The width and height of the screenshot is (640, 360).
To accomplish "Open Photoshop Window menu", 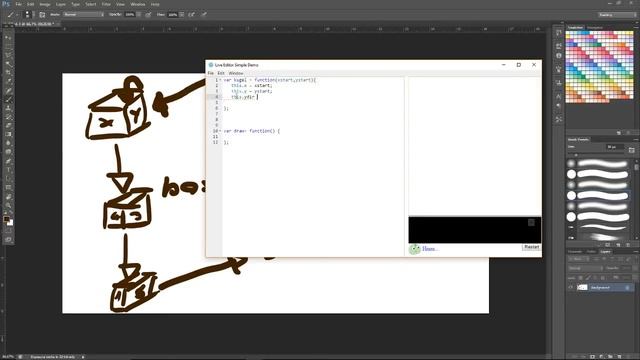I will [138, 4].
